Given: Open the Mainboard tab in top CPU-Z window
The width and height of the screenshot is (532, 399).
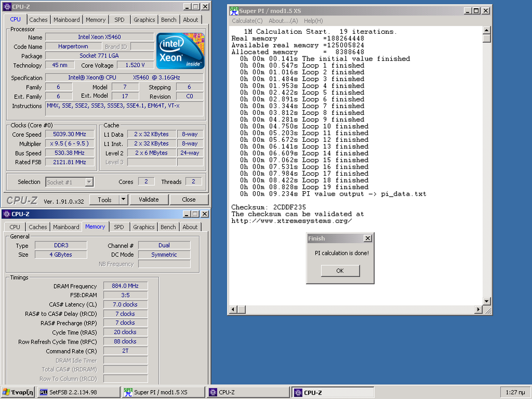Looking at the screenshot, I should [66, 20].
